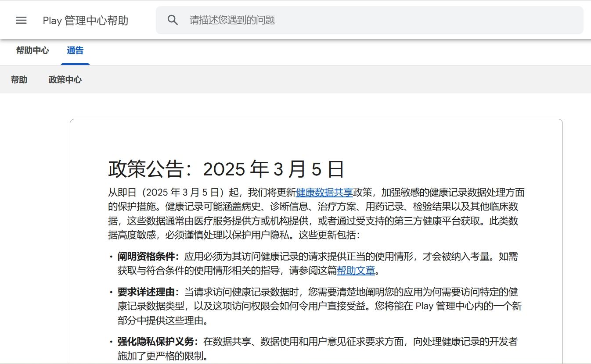Switch to the 帮助中心 tab
591x364 pixels.
pyautogui.click(x=32, y=50)
